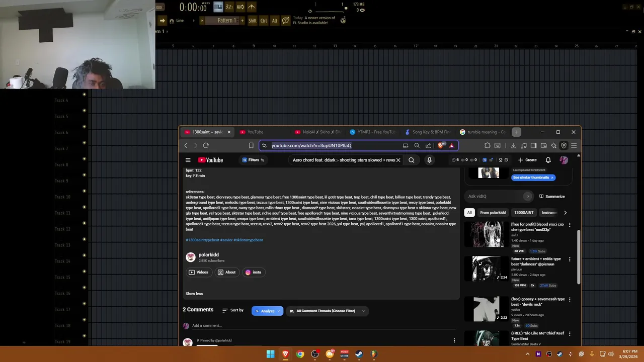
Task: Bookmark this page icon in browser
Action: click(251, 145)
